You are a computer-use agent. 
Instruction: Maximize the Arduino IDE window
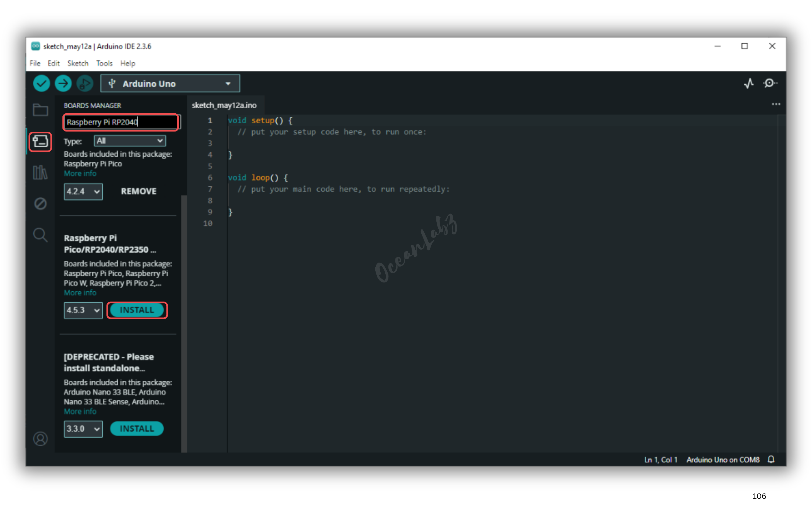click(x=745, y=46)
